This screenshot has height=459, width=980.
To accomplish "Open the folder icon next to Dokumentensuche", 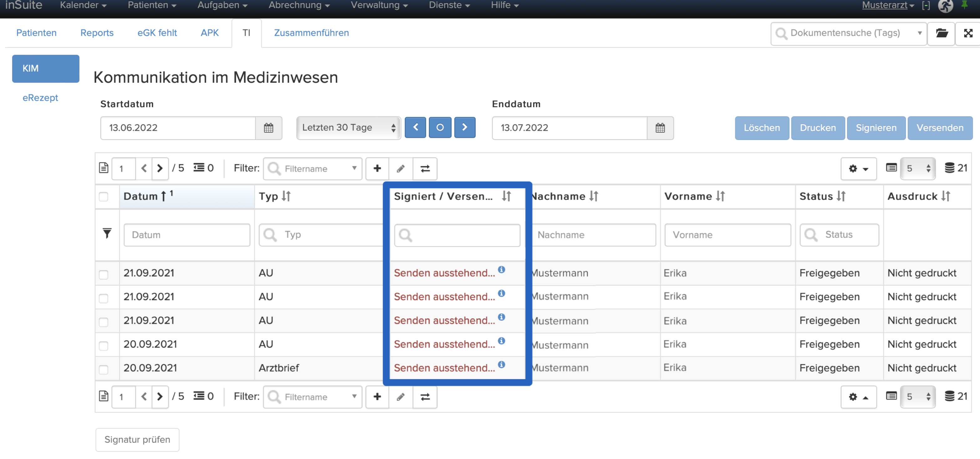I will coord(941,33).
